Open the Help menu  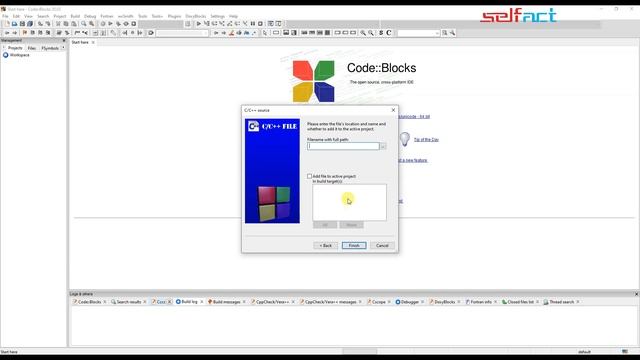click(233, 16)
